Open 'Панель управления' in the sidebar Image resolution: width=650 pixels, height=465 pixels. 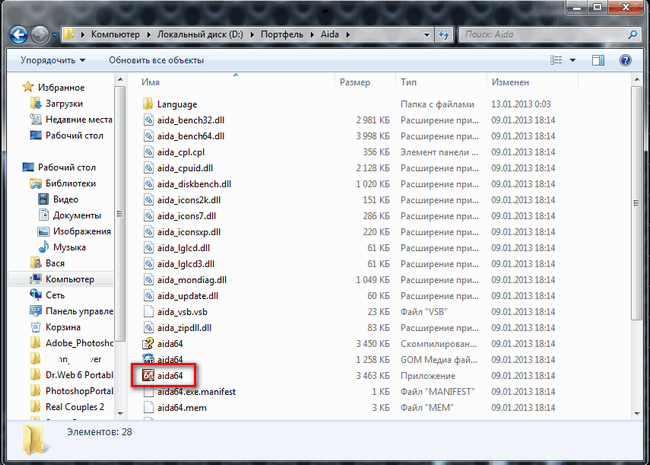click(x=79, y=311)
